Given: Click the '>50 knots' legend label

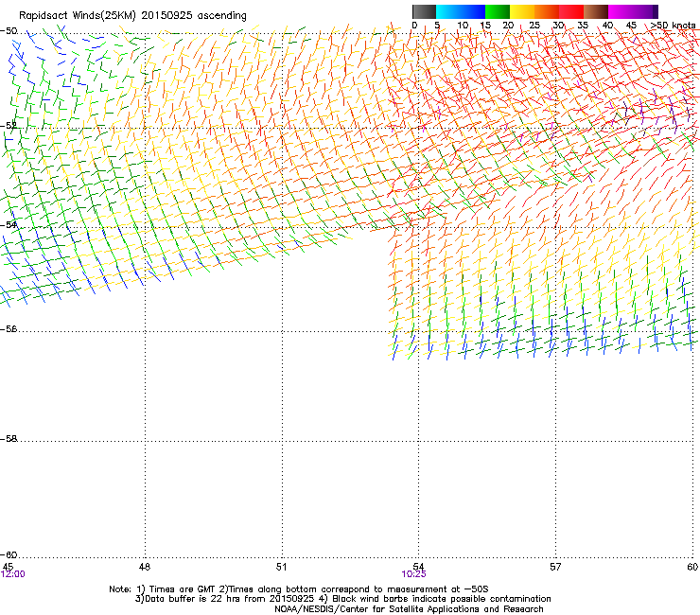Looking at the screenshot, I should 673,26.
